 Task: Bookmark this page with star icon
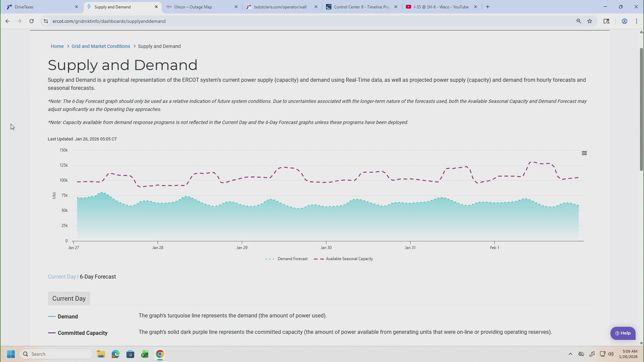[x=590, y=21]
